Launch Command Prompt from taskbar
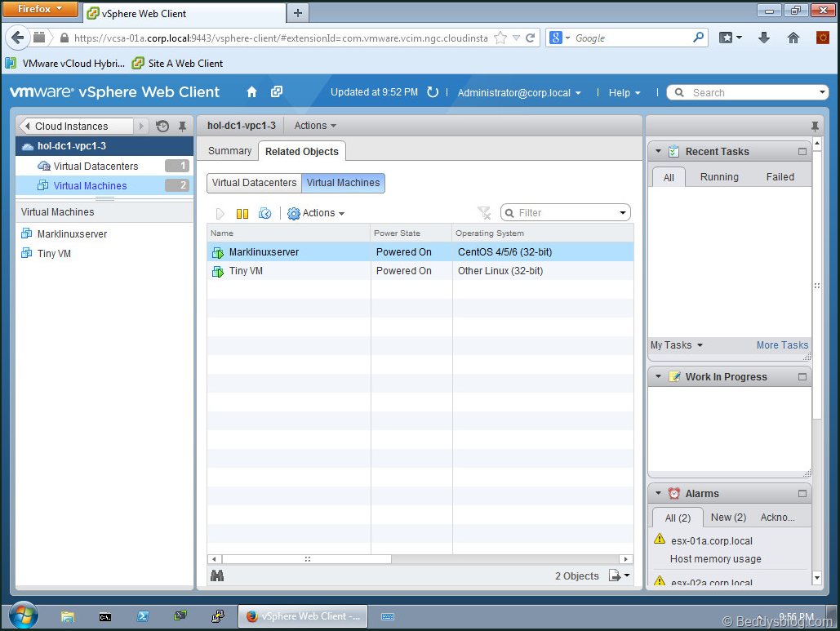Viewport: 840px width, 631px height. 105,616
